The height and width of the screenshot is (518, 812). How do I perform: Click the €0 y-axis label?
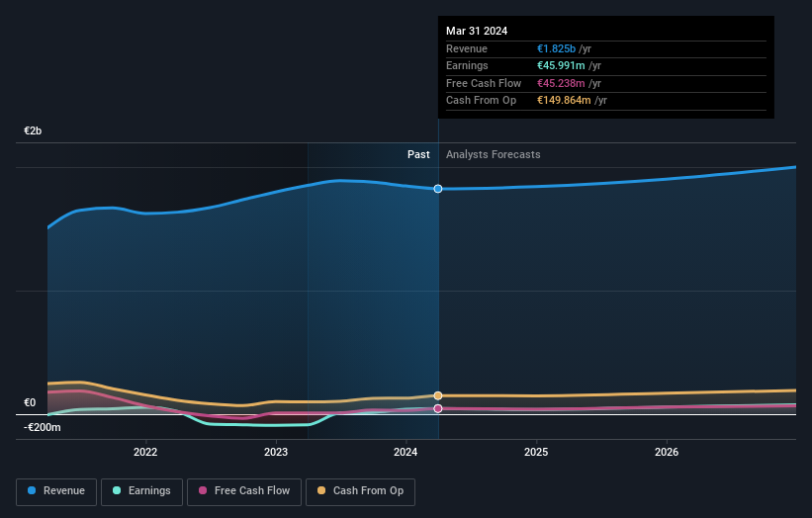click(x=30, y=402)
